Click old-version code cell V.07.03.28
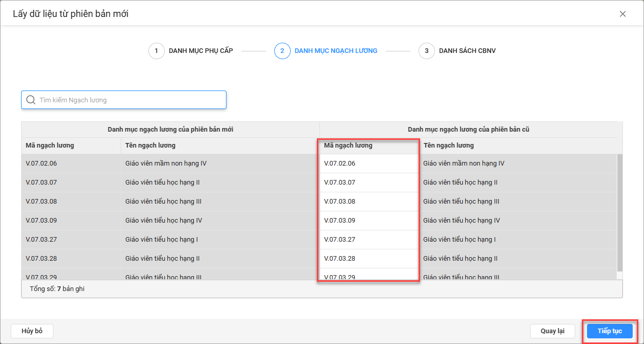644x344 pixels. [x=370, y=259]
